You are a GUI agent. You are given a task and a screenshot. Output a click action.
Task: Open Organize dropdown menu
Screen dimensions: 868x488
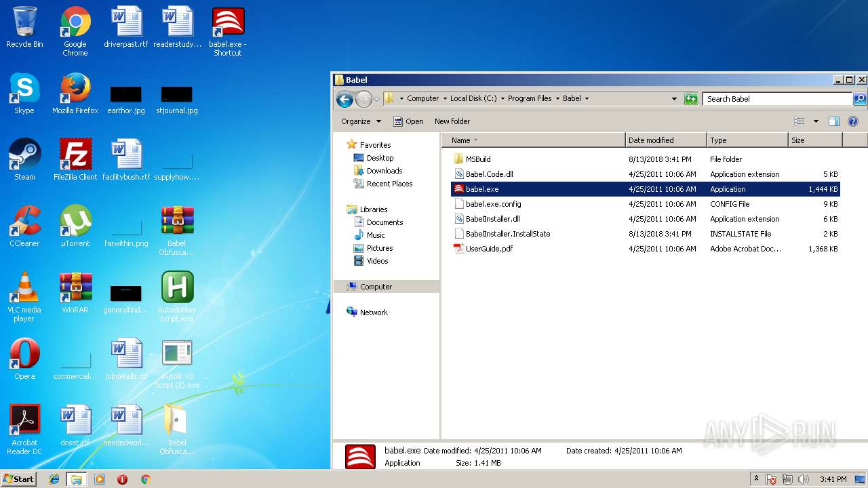tap(361, 121)
